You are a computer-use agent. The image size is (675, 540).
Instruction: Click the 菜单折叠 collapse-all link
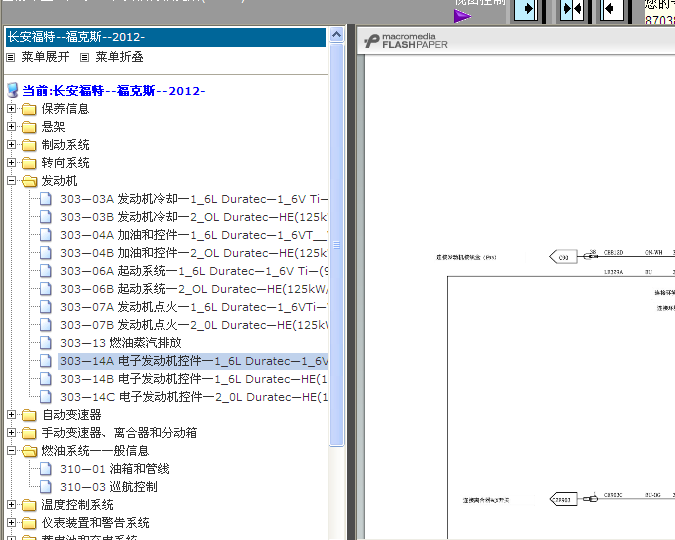tap(119, 57)
